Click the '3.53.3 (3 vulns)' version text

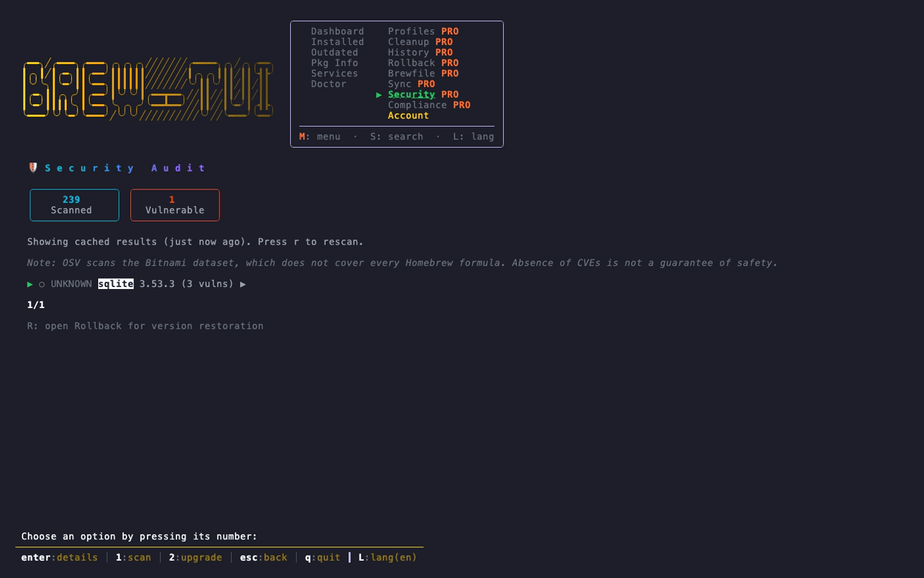(187, 284)
